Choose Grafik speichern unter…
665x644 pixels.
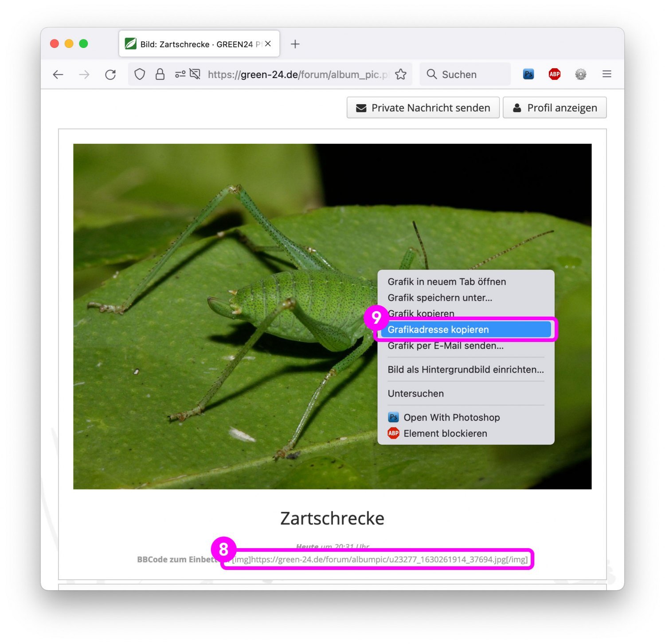click(x=440, y=298)
